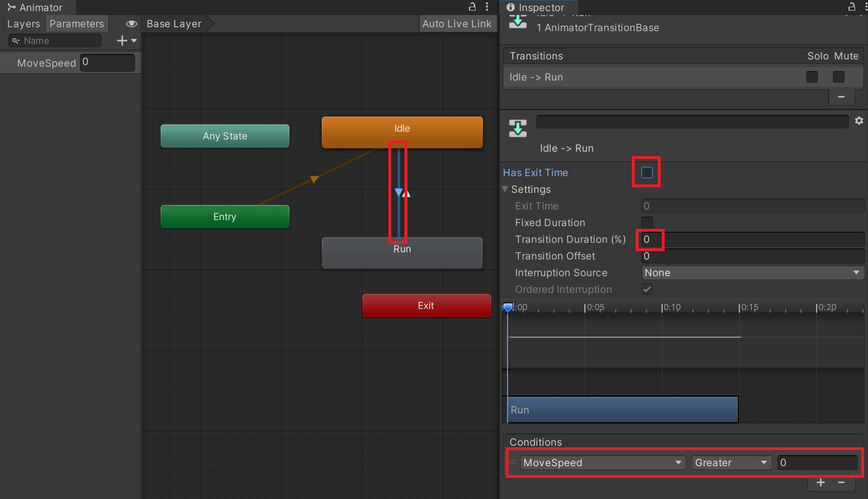
Task: Select Idle -> Run in the Transitions list
Action: coord(683,77)
